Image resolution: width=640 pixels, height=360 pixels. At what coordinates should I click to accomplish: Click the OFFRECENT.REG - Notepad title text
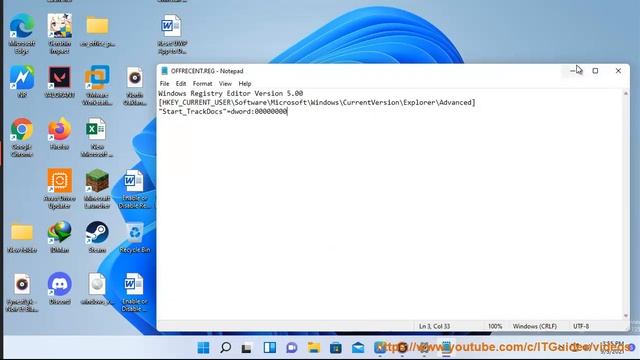pos(207,71)
